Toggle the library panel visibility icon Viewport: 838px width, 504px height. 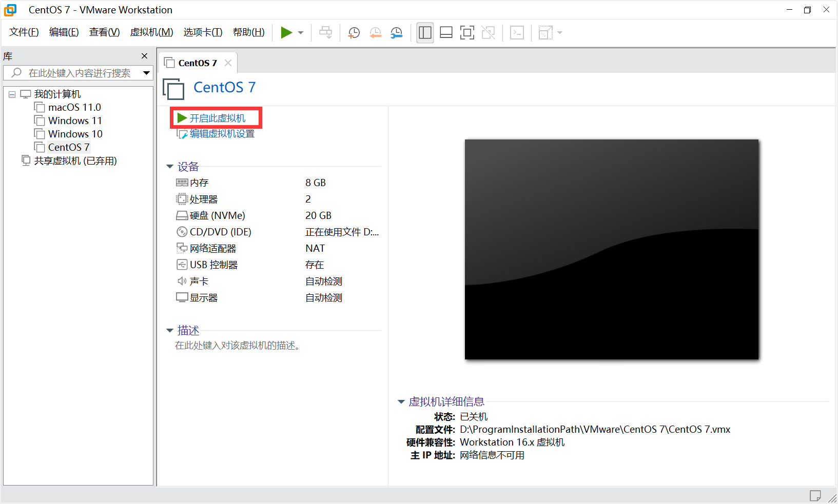coord(424,32)
